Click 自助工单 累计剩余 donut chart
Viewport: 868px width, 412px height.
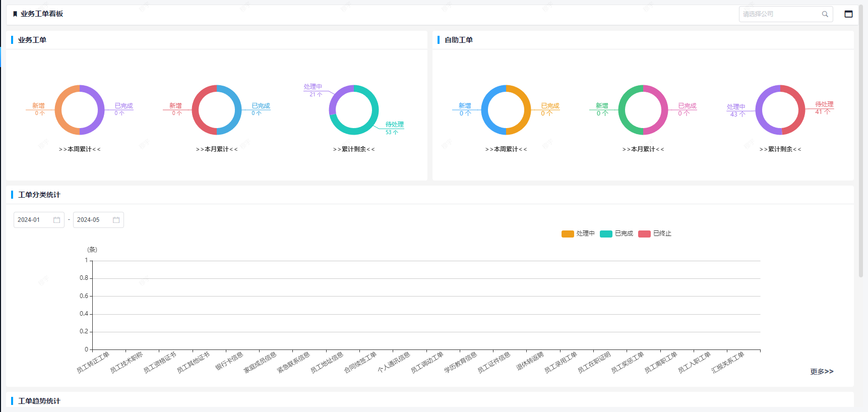pyautogui.click(x=780, y=110)
